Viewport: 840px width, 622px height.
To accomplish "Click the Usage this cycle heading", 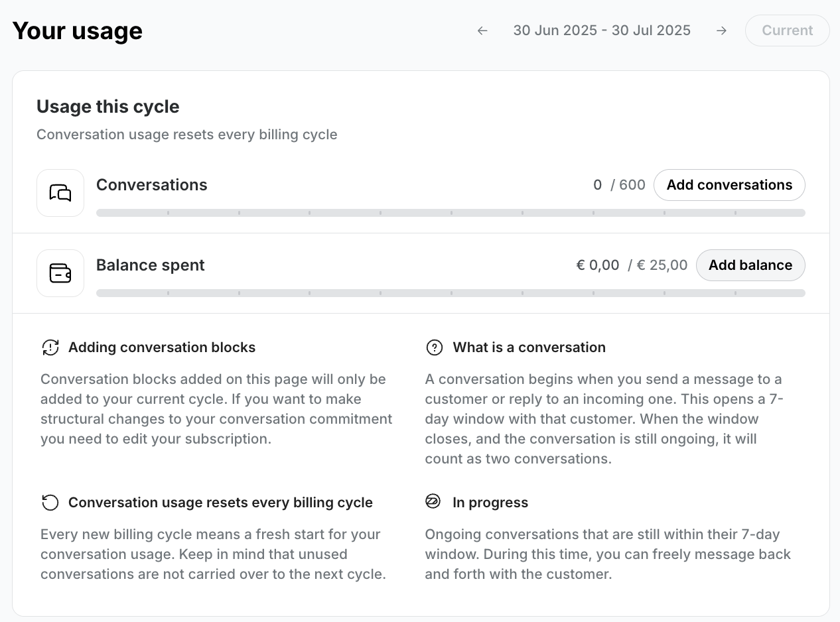I will coord(108,107).
